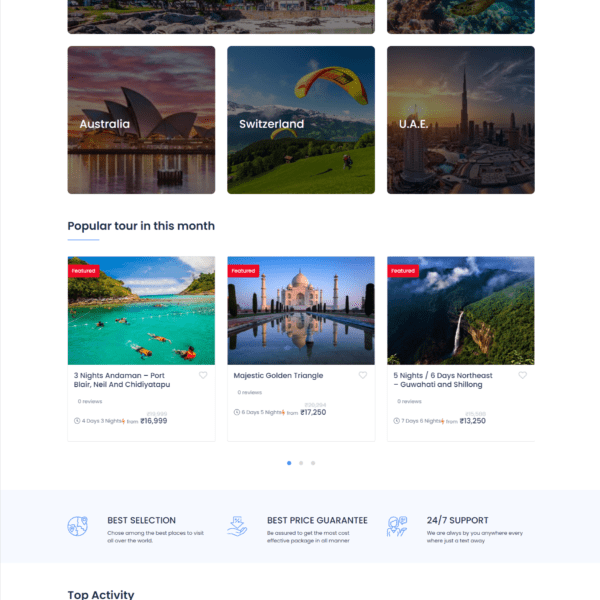The image size is (600, 600).
Task: Open 5 Nights / 6 Days Northeast tour link
Action: tap(443, 380)
